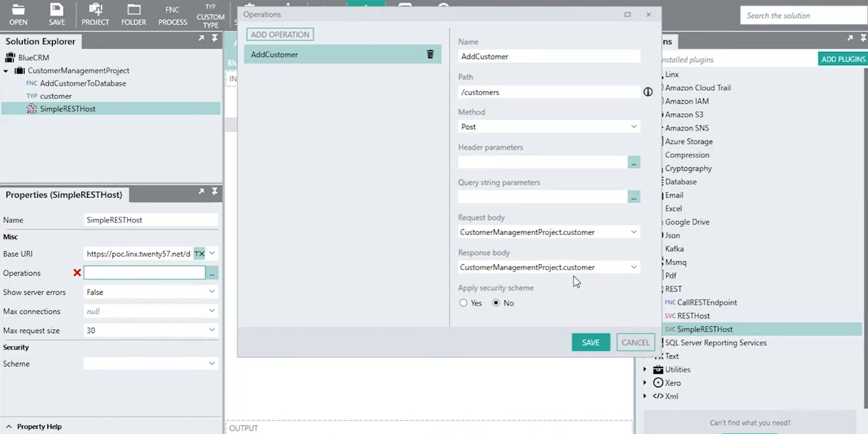The height and width of the screenshot is (434, 868).
Task: Click the Name field in Properties panel
Action: (151, 220)
